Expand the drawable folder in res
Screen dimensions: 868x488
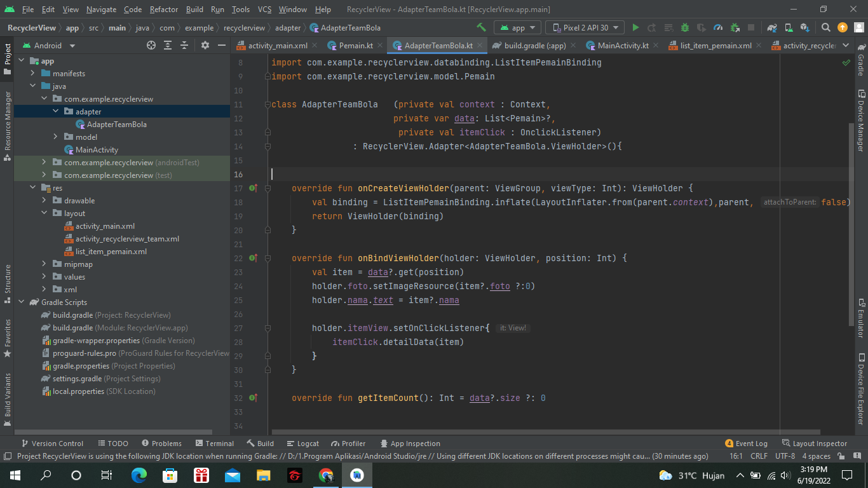pyautogui.click(x=43, y=201)
